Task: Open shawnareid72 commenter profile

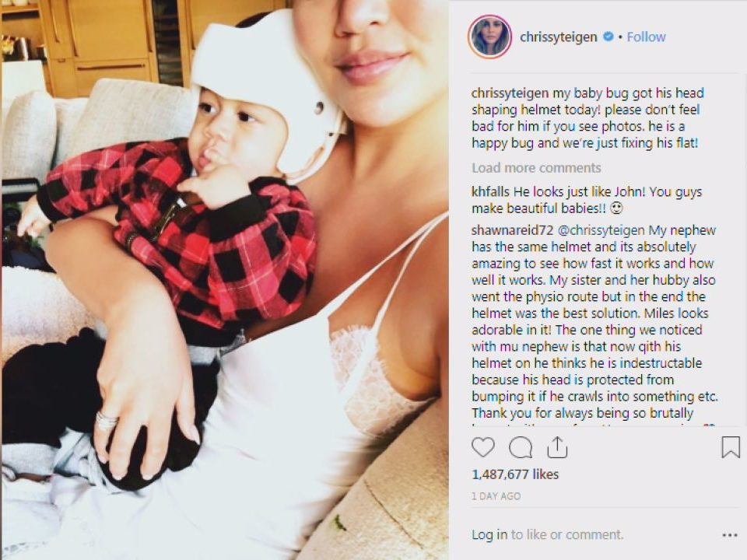Action: 512,230
